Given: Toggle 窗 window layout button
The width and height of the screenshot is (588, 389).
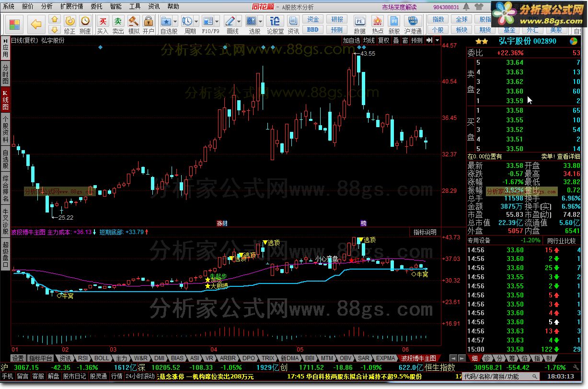Looking at the screenshot, I should (405, 40).
